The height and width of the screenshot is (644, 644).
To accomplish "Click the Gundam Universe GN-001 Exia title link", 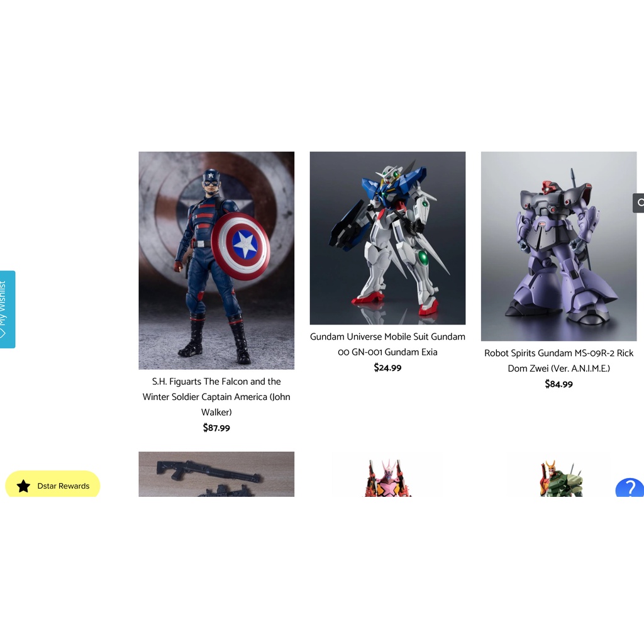I will coord(387,344).
